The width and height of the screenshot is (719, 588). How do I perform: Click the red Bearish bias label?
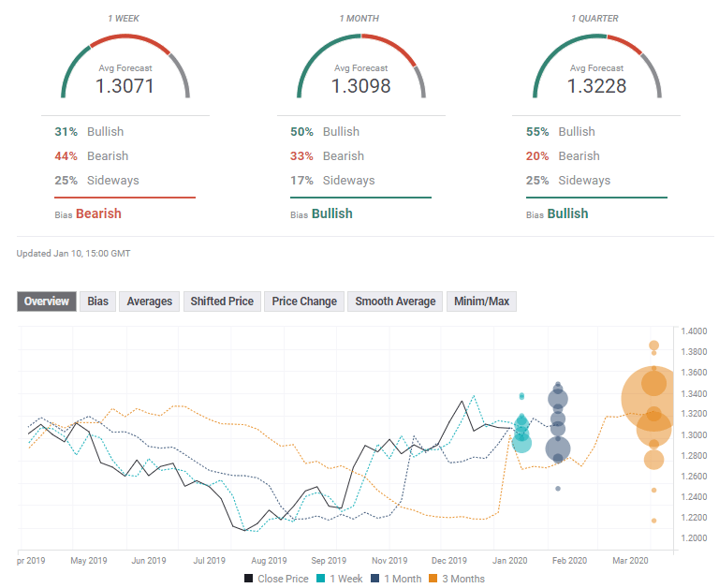(x=98, y=213)
